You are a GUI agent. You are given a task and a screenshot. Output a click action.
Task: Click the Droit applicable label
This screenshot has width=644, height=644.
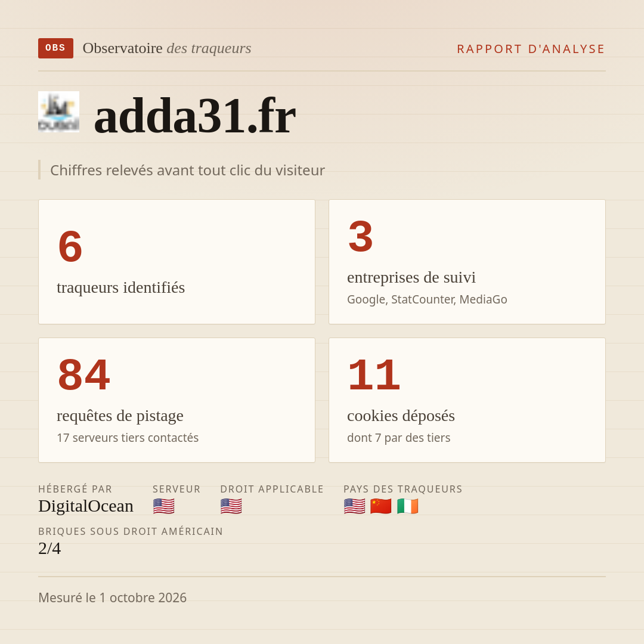pyautogui.click(x=272, y=489)
